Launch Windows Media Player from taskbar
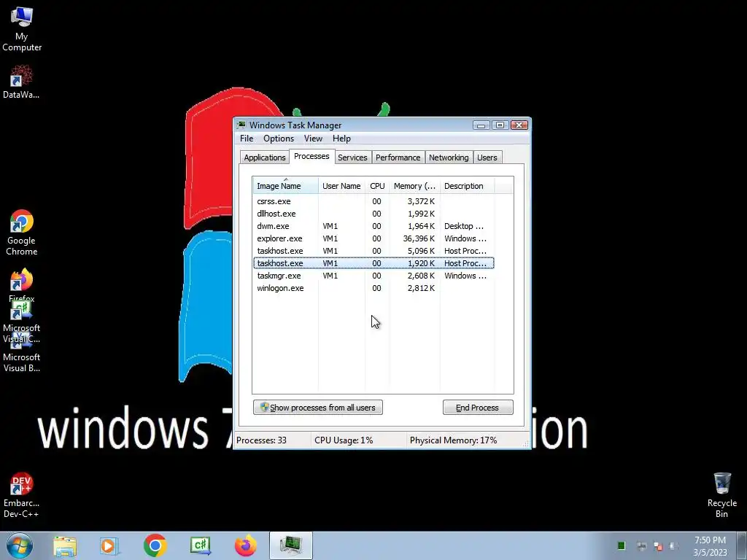Screen dimensions: 747x560 [109, 545]
